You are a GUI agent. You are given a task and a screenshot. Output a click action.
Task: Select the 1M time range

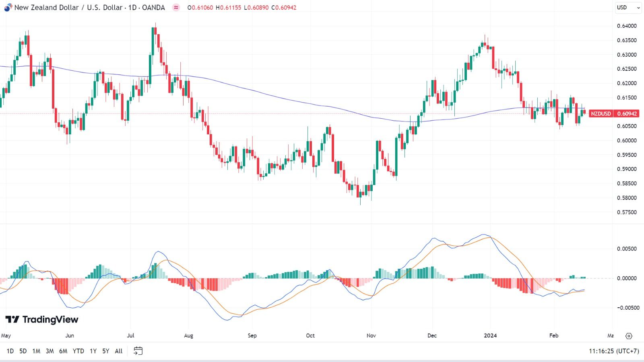tap(36, 351)
